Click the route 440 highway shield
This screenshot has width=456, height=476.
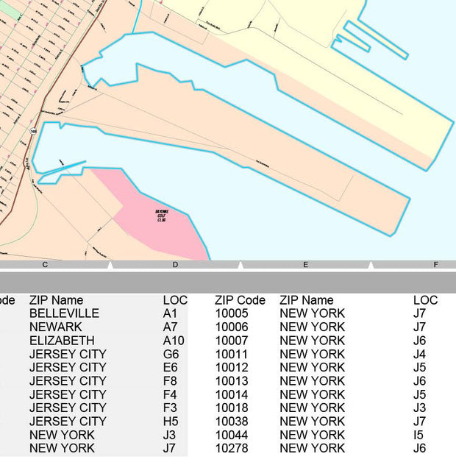point(33,131)
